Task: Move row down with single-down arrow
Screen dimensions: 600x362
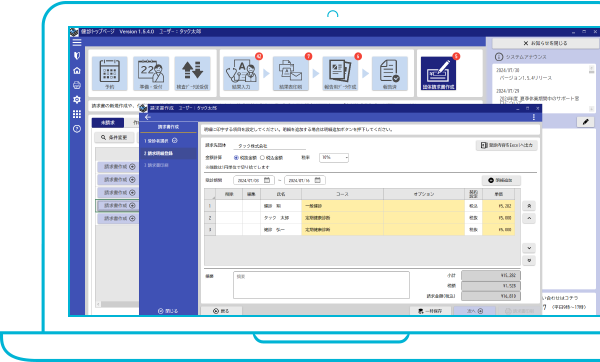Action: [x=529, y=248]
